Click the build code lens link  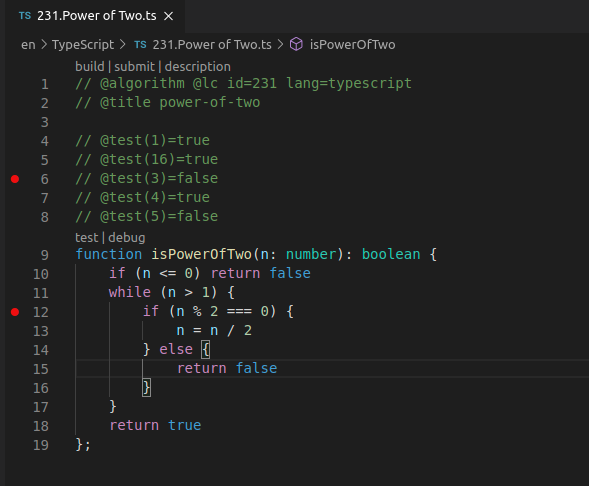coord(90,66)
